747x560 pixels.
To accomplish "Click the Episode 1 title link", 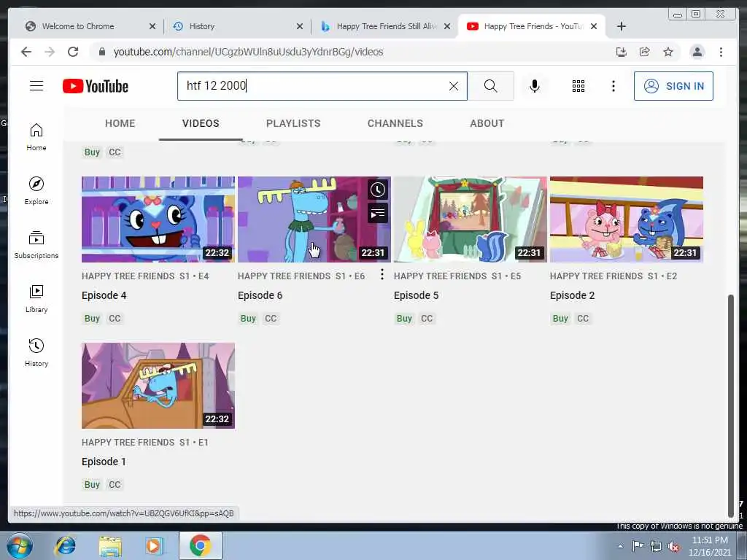I will 104,462.
